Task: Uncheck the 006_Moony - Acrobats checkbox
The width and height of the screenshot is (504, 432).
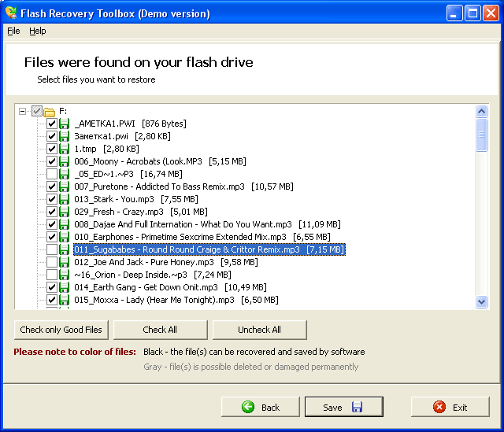Action: coord(52,161)
